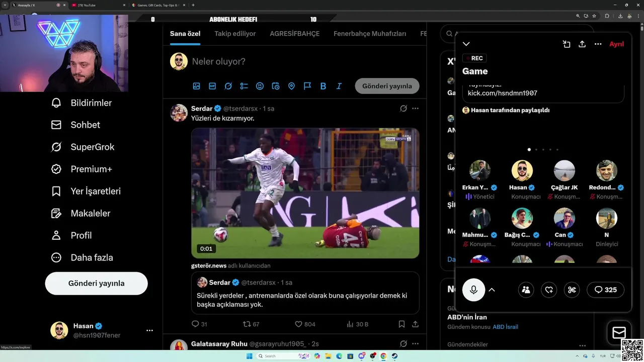This screenshot has height=362, width=644.
Task: Open Space more options menu
Action: point(598,44)
